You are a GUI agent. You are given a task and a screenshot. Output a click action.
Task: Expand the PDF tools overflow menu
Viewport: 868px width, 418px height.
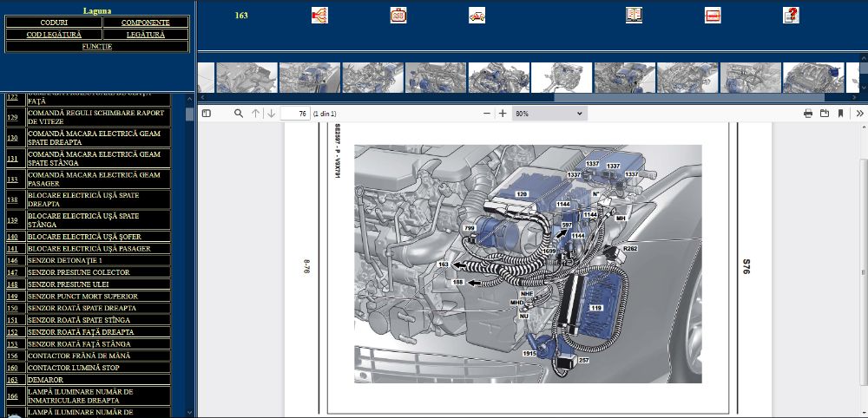click(x=859, y=114)
